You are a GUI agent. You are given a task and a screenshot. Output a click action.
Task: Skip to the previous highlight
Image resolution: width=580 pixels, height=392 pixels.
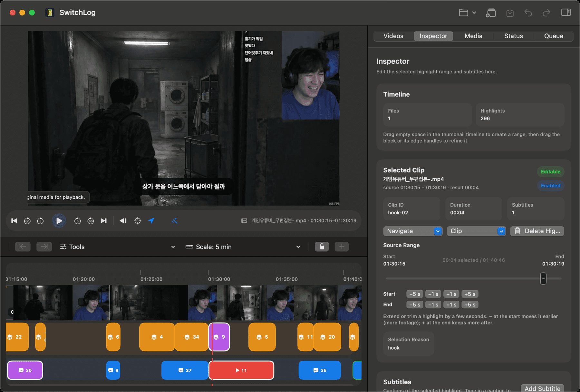coord(14,221)
